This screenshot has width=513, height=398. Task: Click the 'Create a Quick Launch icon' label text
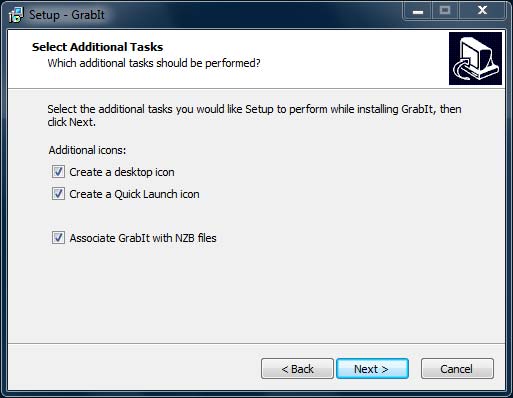coord(134,194)
